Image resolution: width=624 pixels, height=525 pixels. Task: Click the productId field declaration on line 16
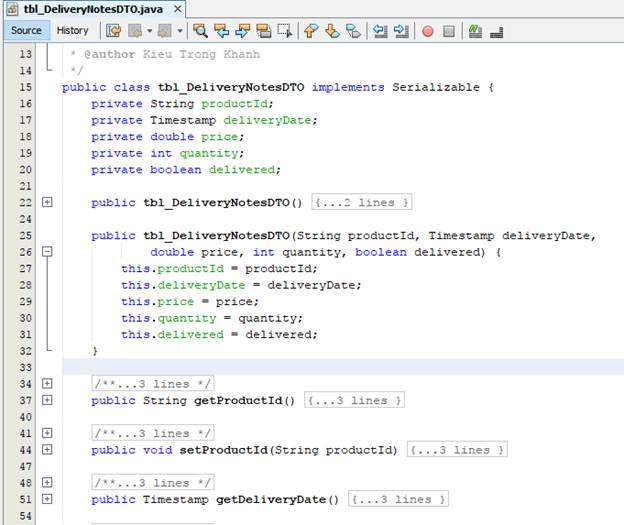[x=234, y=104]
